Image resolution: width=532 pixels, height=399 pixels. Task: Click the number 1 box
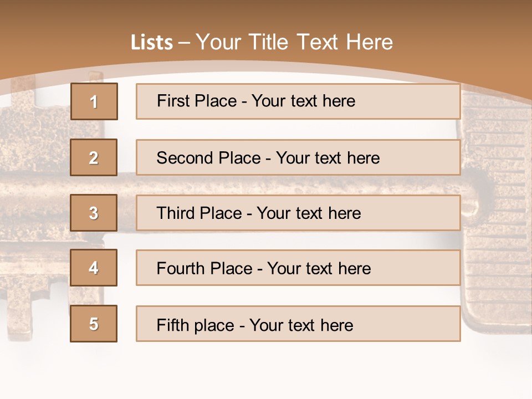pos(94,101)
